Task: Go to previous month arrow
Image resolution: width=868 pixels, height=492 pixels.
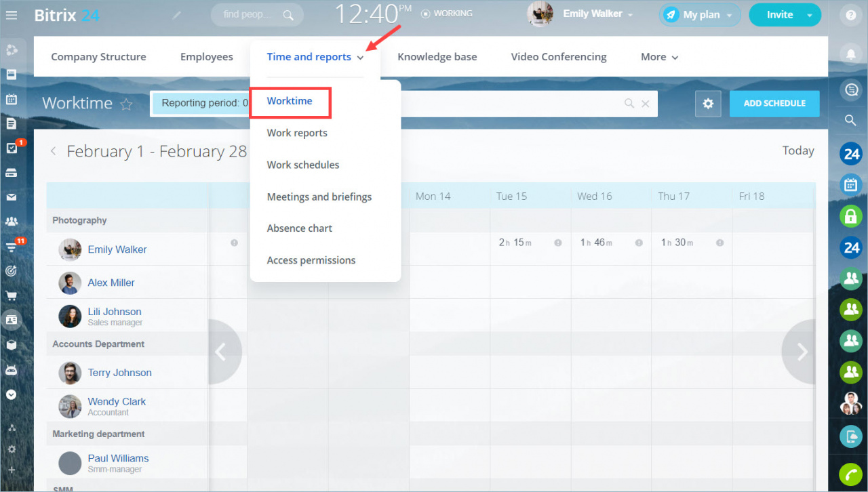Action: pyautogui.click(x=53, y=151)
